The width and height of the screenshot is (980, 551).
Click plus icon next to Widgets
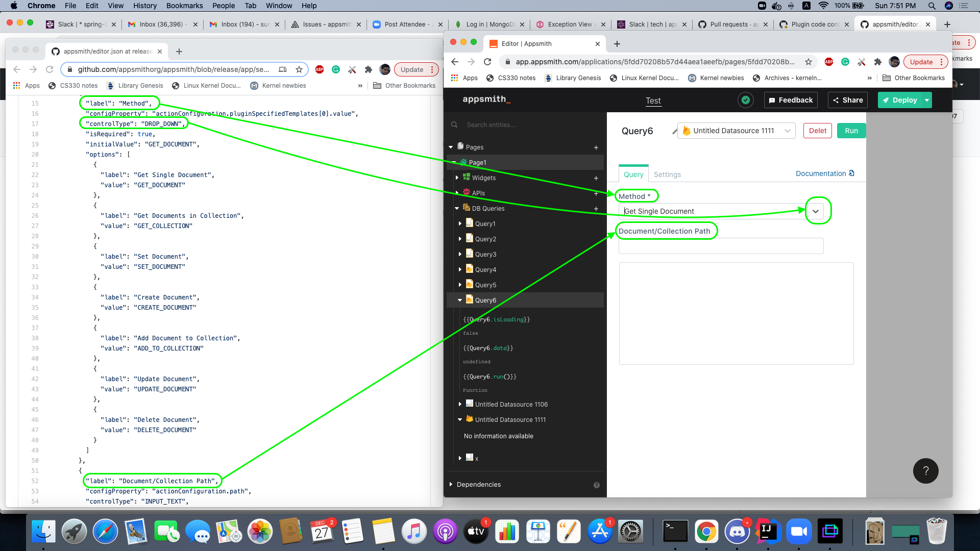pos(596,178)
